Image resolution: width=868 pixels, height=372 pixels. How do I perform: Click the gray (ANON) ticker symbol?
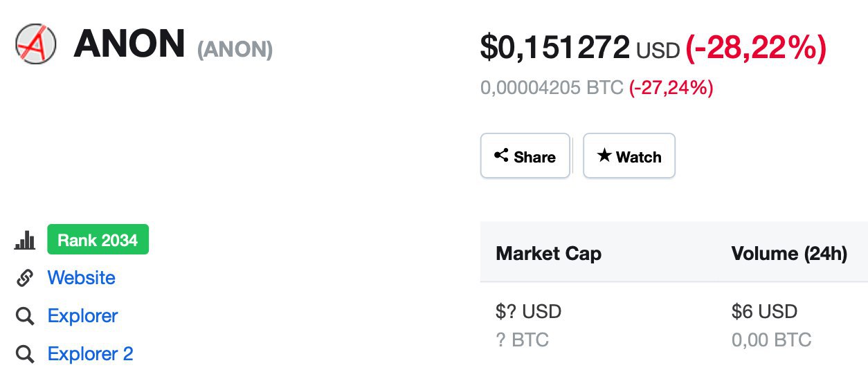[x=235, y=50]
